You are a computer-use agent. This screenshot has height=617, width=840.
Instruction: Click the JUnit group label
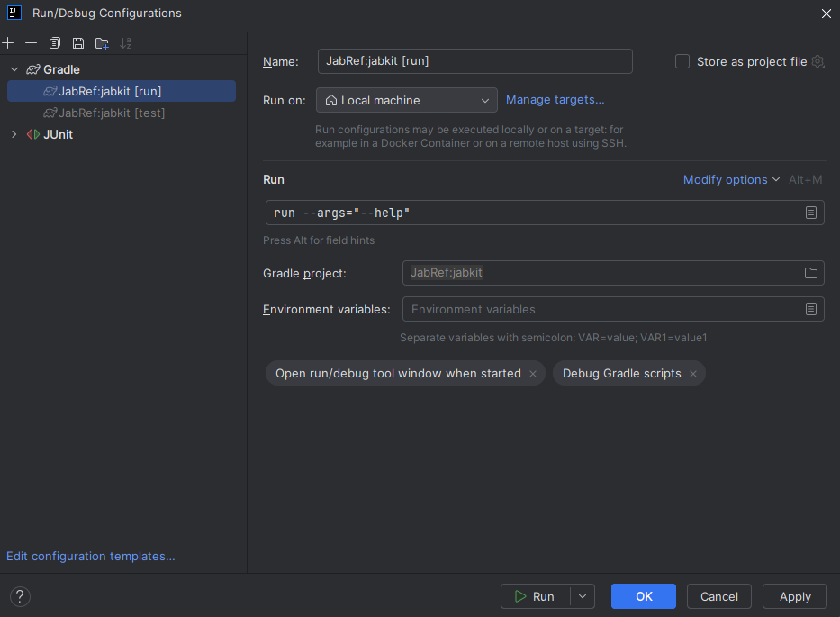pyautogui.click(x=58, y=134)
